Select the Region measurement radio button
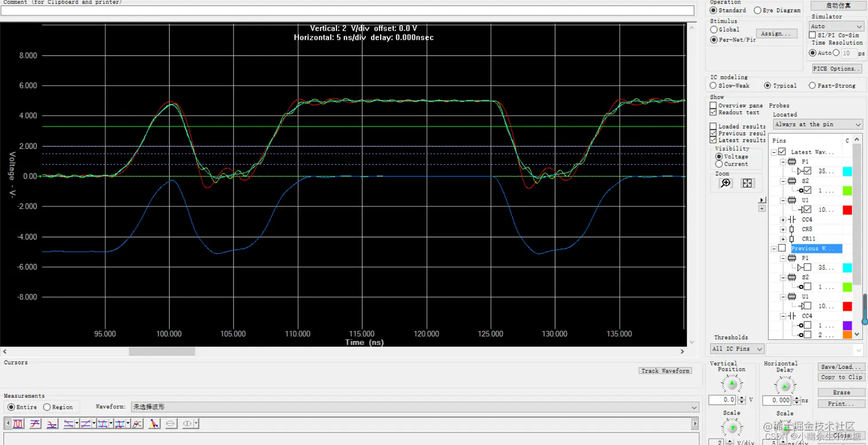The image size is (868, 445). coord(47,407)
